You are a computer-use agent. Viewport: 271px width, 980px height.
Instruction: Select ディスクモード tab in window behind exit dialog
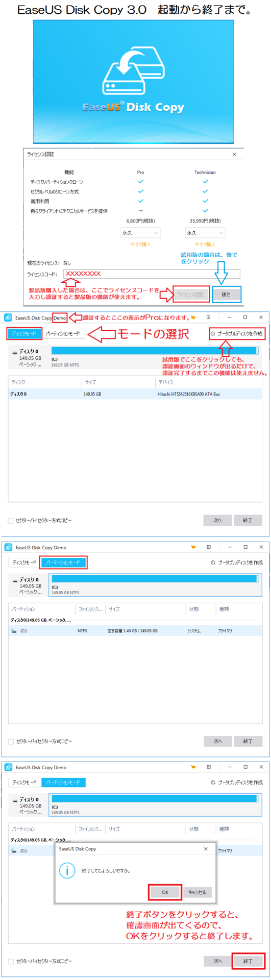point(24,782)
